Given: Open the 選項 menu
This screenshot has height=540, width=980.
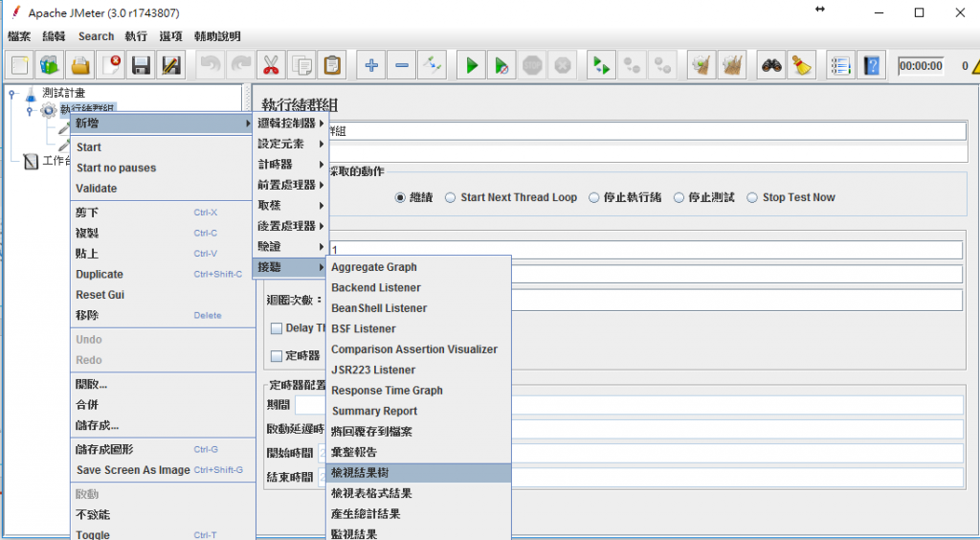Looking at the screenshot, I should coord(170,36).
